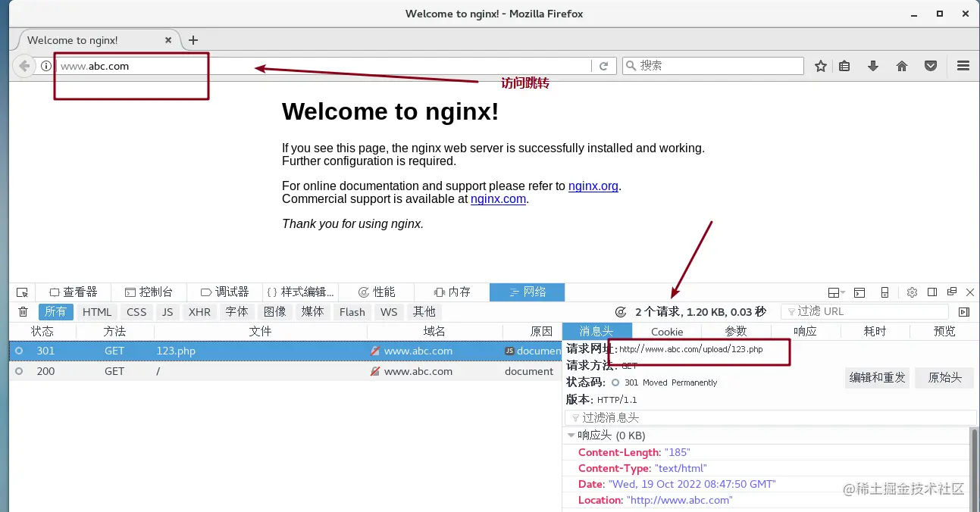This screenshot has width=980, height=512.
Task: Sort requests by 方法 method column
Action: (115, 331)
